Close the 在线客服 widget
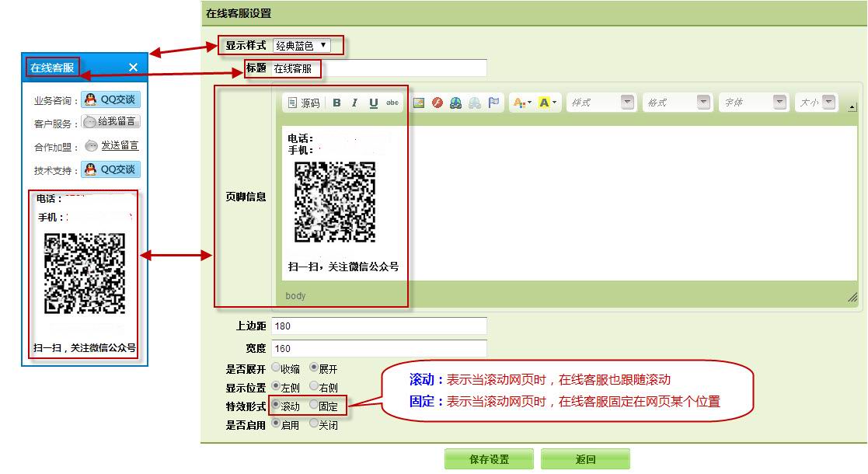Image resolution: width=868 pixels, height=474 pixels. pyautogui.click(x=133, y=67)
